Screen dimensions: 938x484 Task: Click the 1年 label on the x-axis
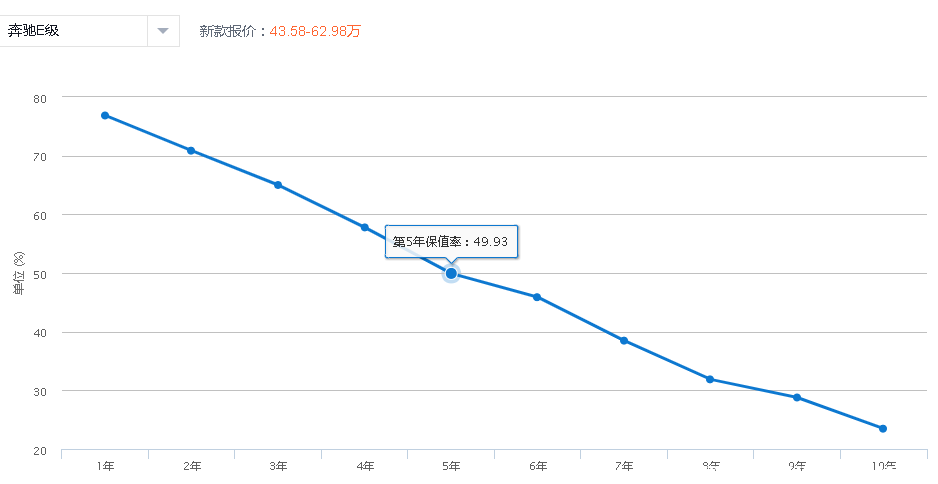[105, 466]
